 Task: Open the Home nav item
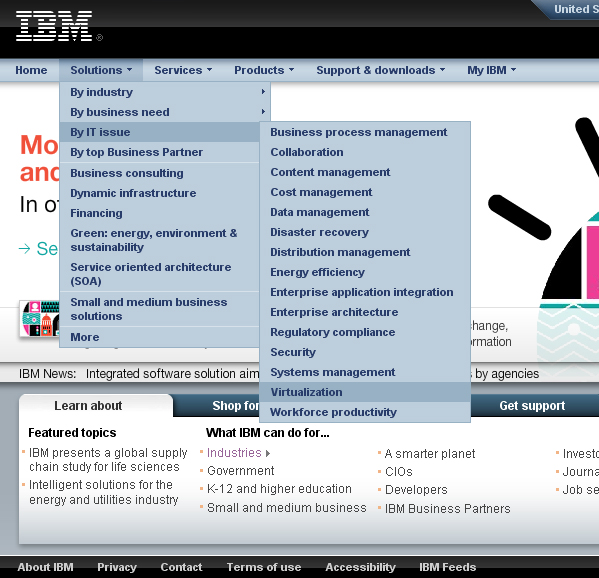[31, 70]
